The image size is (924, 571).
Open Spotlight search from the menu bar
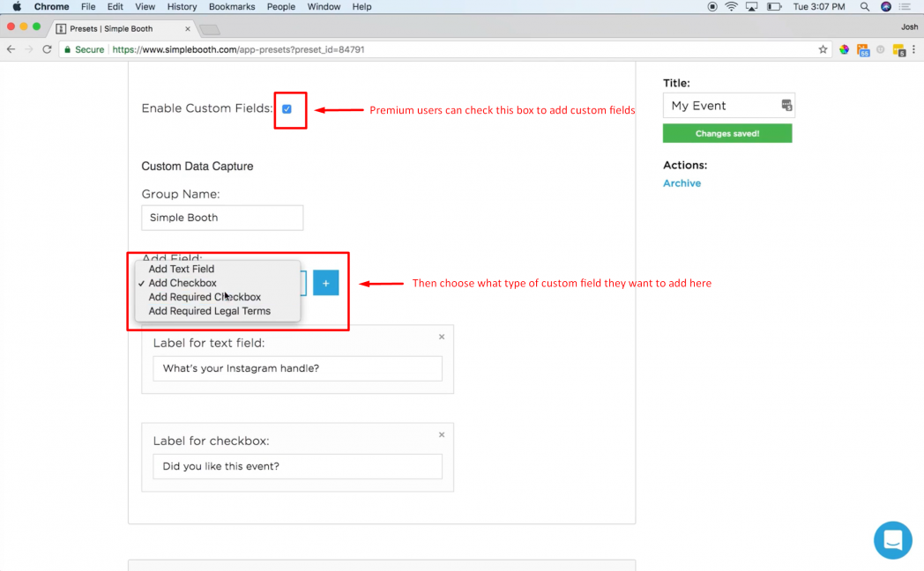[x=865, y=6]
